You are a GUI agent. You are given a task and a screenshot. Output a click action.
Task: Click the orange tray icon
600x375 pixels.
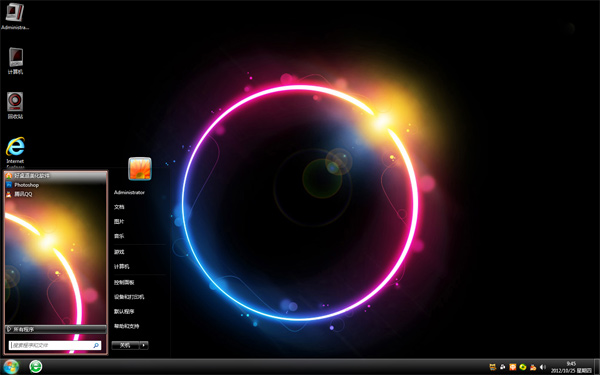[x=513, y=367]
